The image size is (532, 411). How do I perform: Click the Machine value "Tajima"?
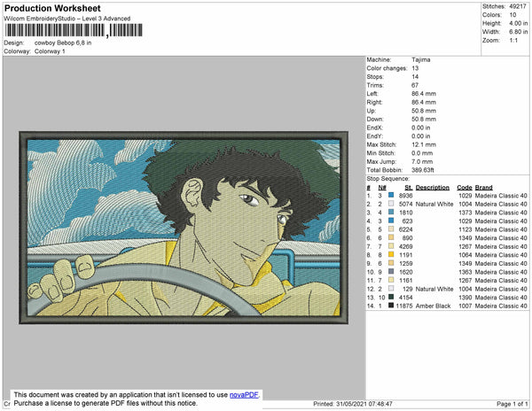point(421,59)
